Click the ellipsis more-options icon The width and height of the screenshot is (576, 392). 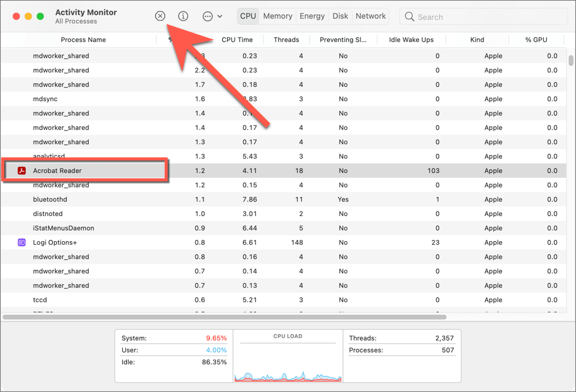207,16
